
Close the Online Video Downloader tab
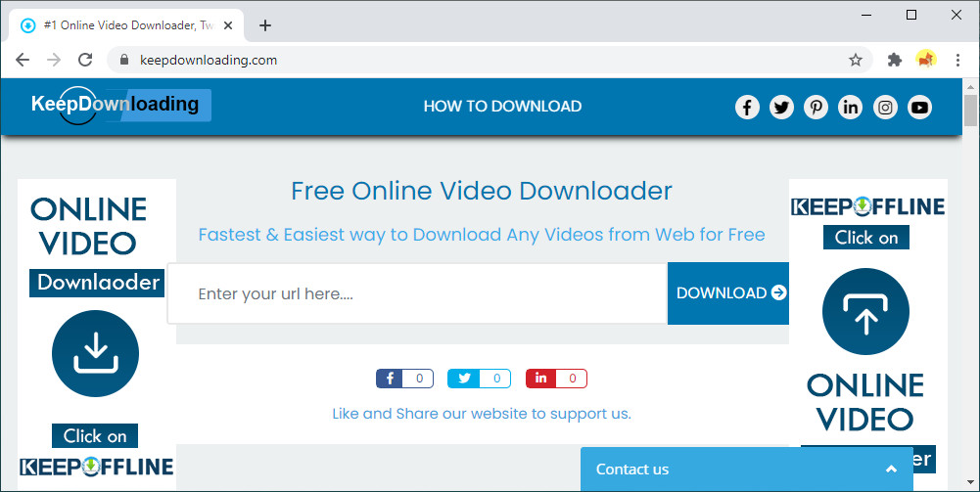click(228, 25)
